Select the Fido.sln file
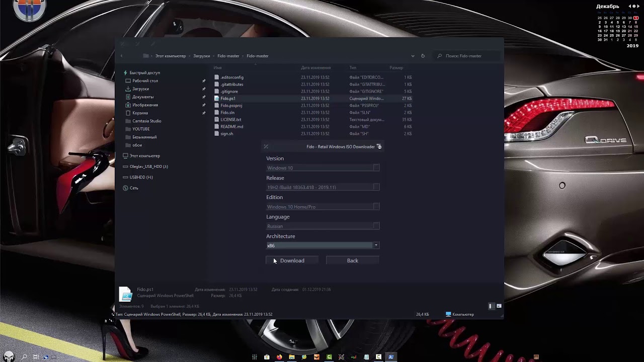The height and width of the screenshot is (362, 644). [x=227, y=113]
